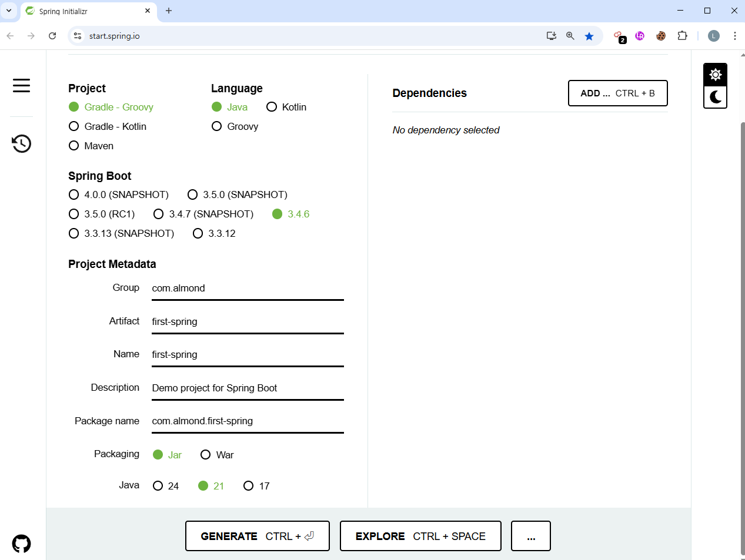Open the purple circular extension icon
745x560 pixels.
[640, 36]
